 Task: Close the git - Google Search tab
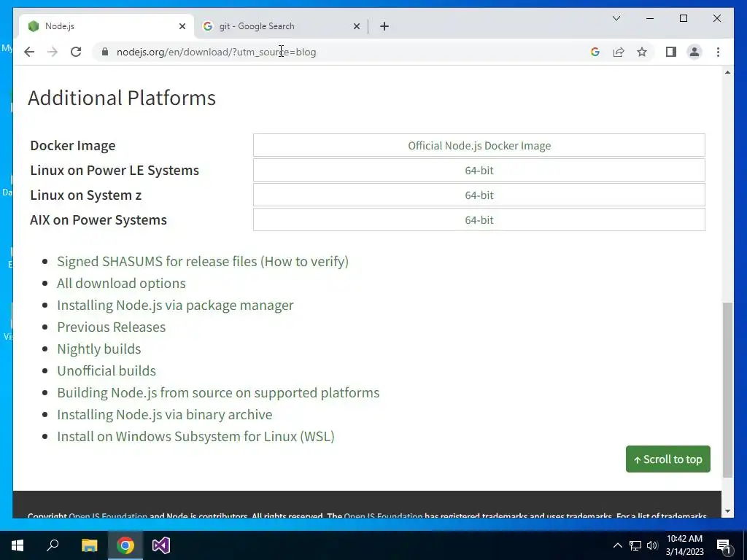(x=356, y=26)
